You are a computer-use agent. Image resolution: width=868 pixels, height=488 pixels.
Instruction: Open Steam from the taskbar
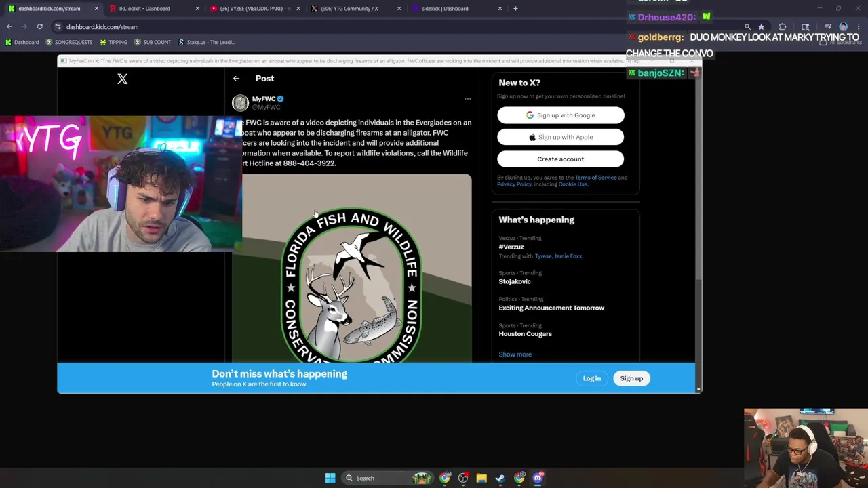[x=500, y=478]
